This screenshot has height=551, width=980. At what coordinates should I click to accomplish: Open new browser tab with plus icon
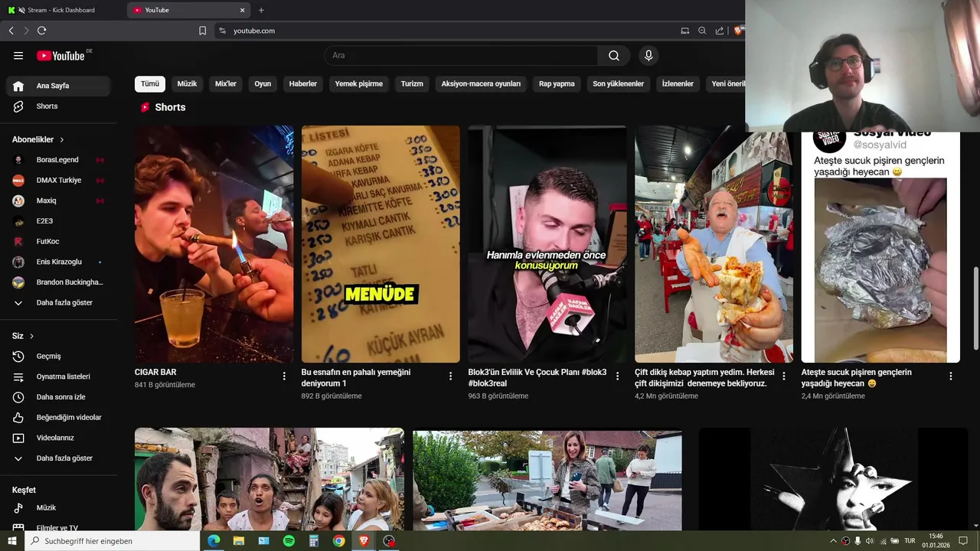pyautogui.click(x=261, y=10)
